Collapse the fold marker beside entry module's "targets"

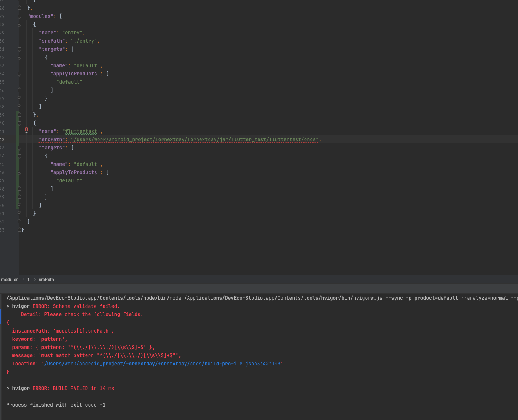19,49
